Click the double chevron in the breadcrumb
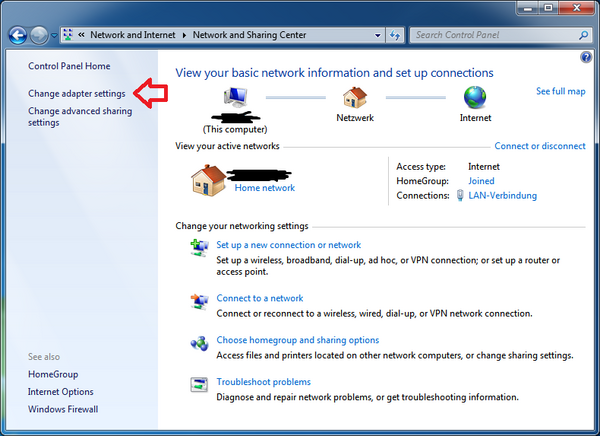600x436 pixels. coord(81,35)
